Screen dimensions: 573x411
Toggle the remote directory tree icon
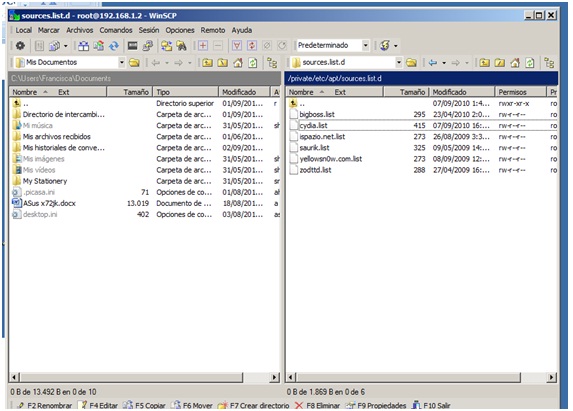(549, 63)
